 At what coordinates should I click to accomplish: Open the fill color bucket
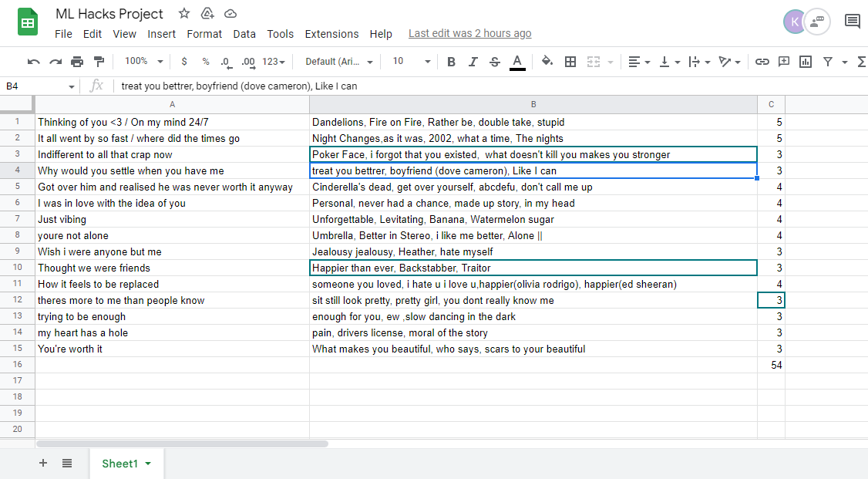(547, 61)
